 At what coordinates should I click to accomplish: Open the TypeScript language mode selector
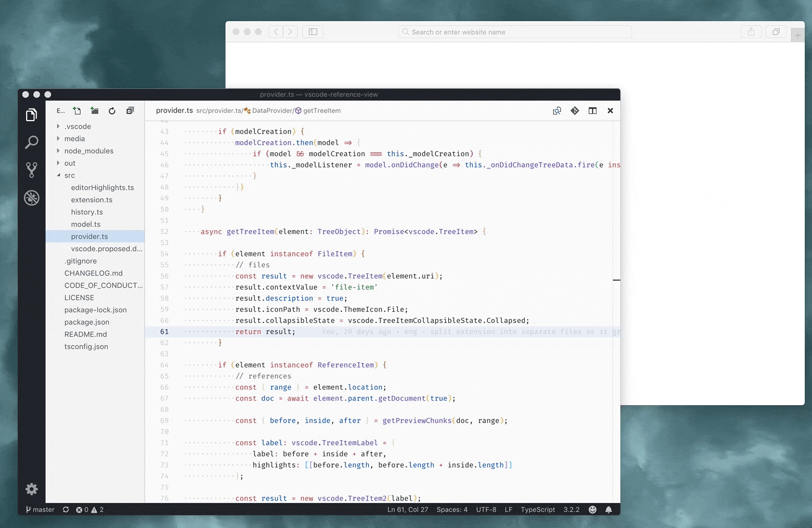[538, 510]
